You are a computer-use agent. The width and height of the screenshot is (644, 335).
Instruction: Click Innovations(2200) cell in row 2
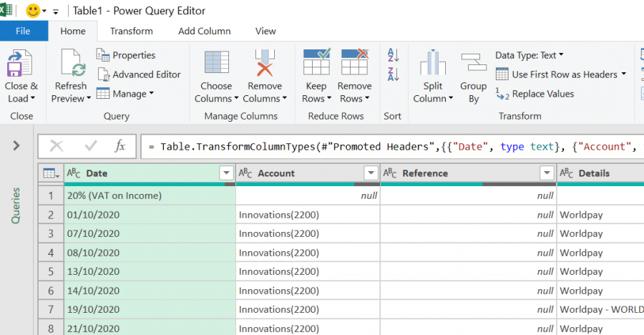[308, 215]
